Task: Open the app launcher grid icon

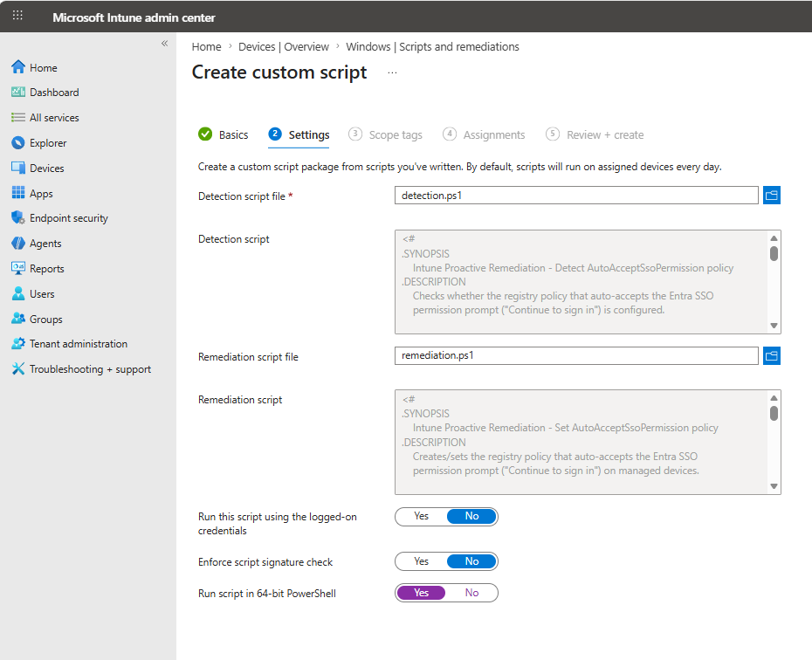Action: click(x=17, y=15)
